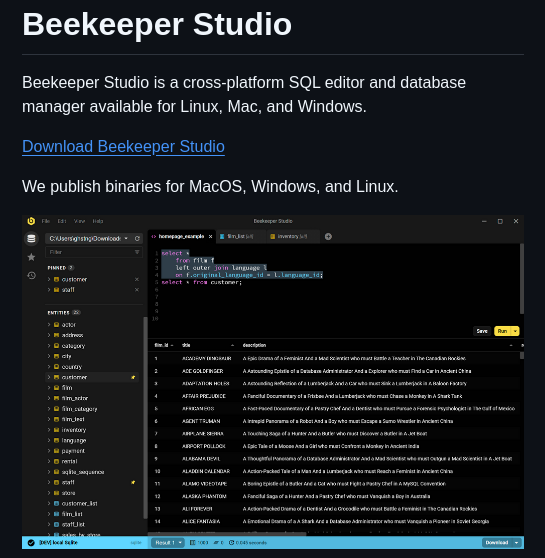
Task: Click the yellow Run button
Action: pos(502,331)
